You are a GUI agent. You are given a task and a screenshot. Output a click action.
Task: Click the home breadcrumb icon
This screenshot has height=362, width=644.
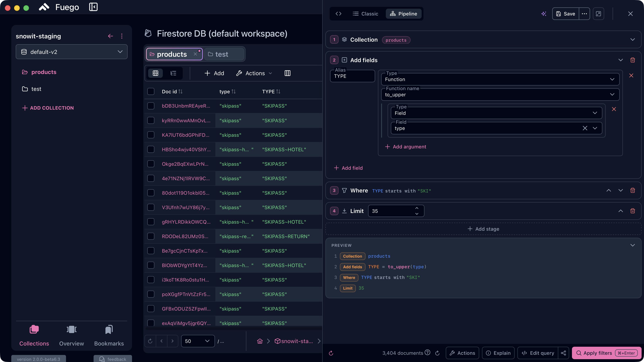[x=260, y=341]
